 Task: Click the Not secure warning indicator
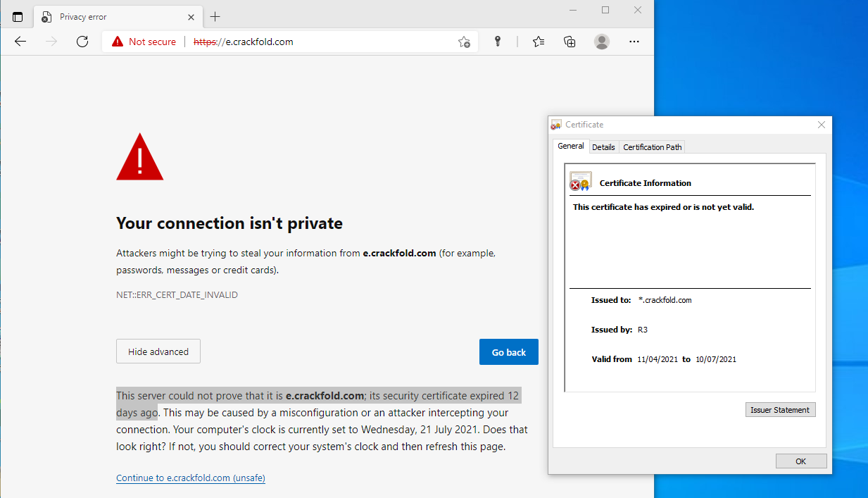click(144, 42)
